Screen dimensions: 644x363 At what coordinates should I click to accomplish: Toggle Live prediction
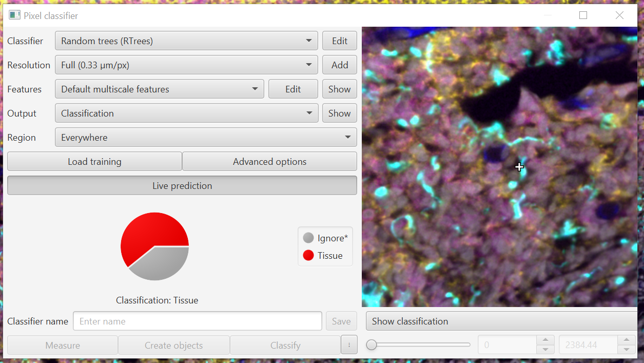pos(182,186)
